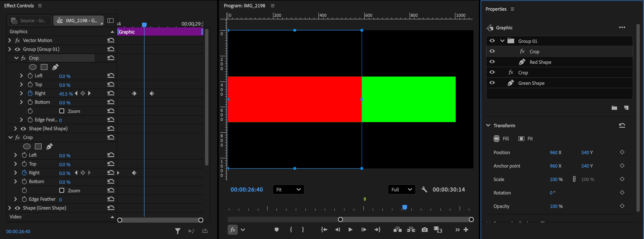
Task: Expand Shape (Green Shape) in Effect Controls
Action: pos(9,208)
